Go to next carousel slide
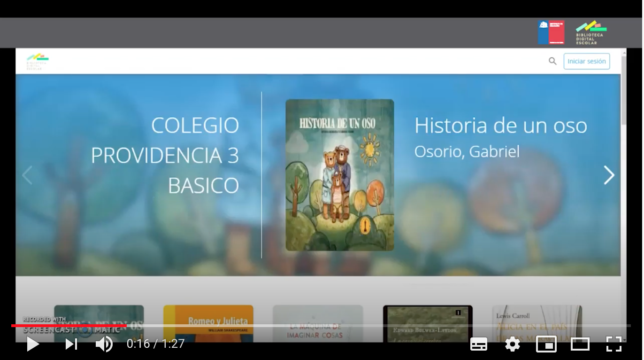 click(x=609, y=175)
